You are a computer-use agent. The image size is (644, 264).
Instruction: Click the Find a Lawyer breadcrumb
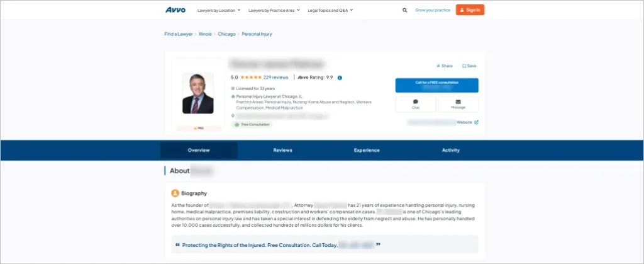[179, 34]
